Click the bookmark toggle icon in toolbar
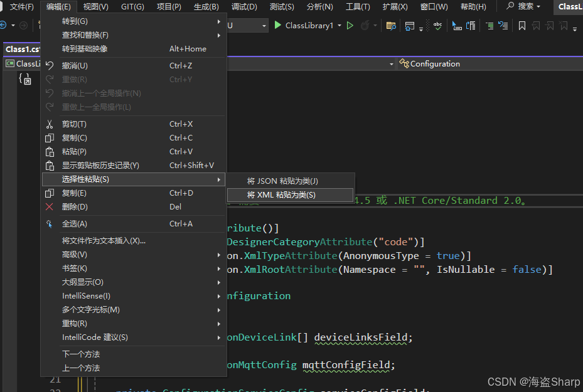The image size is (583, 392). [521, 26]
